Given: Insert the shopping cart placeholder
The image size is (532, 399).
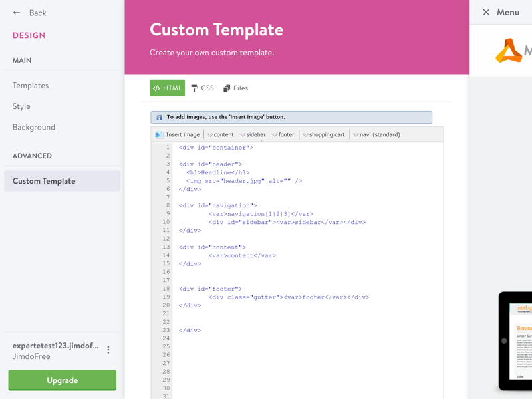Looking at the screenshot, I should pyautogui.click(x=324, y=135).
